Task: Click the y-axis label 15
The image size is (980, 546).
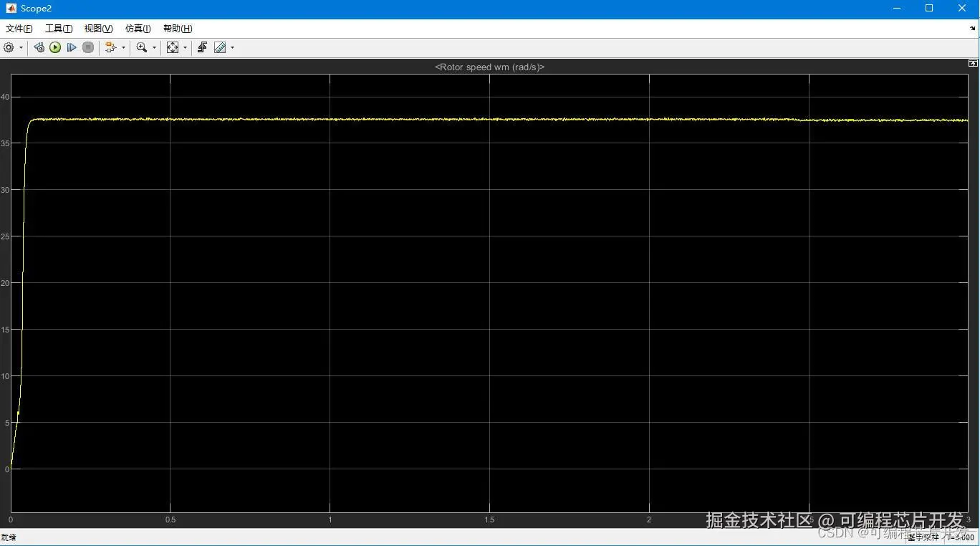Action: tap(5, 330)
